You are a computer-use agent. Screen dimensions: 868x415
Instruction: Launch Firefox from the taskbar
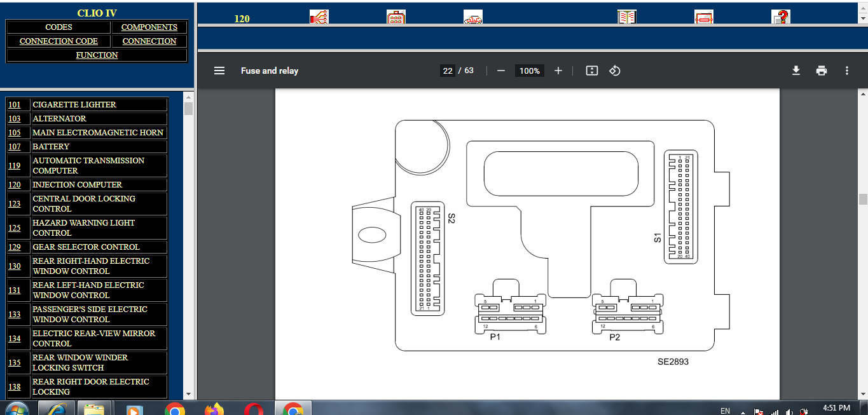pos(214,409)
